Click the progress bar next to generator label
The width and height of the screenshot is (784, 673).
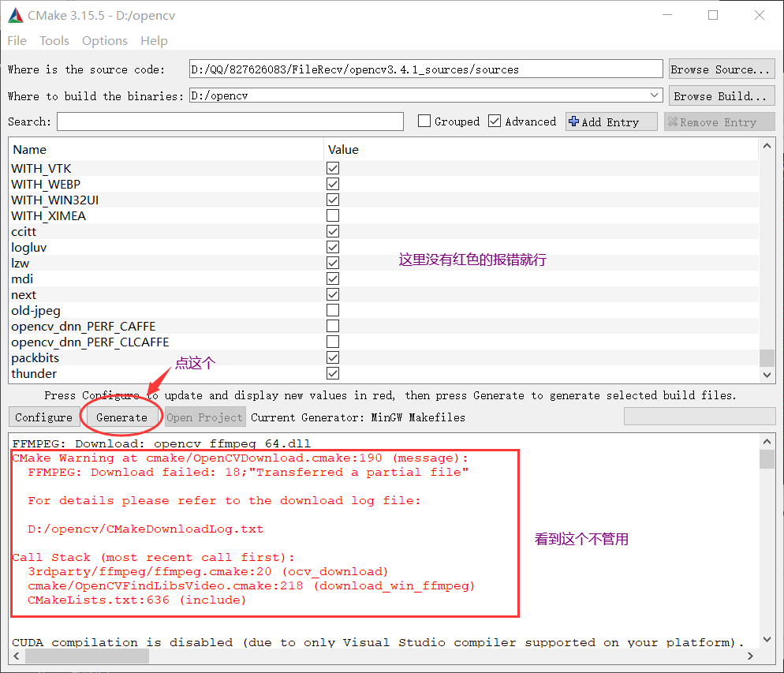click(x=700, y=416)
